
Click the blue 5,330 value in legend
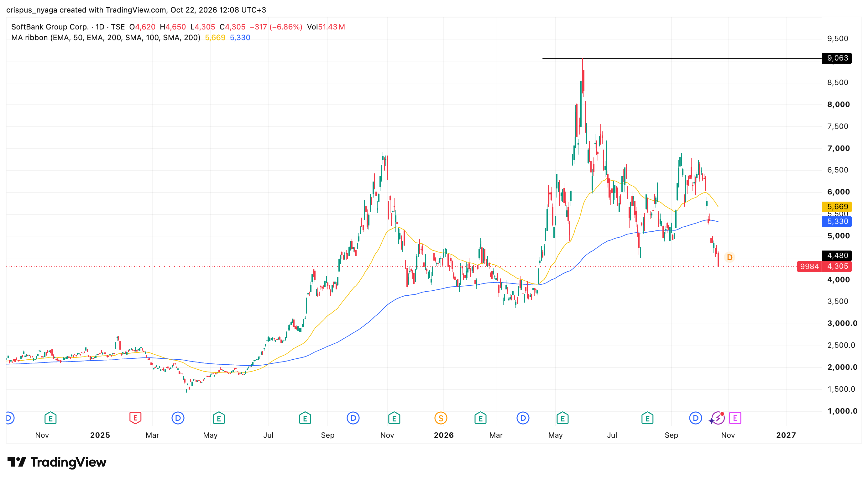pyautogui.click(x=240, y=38)
